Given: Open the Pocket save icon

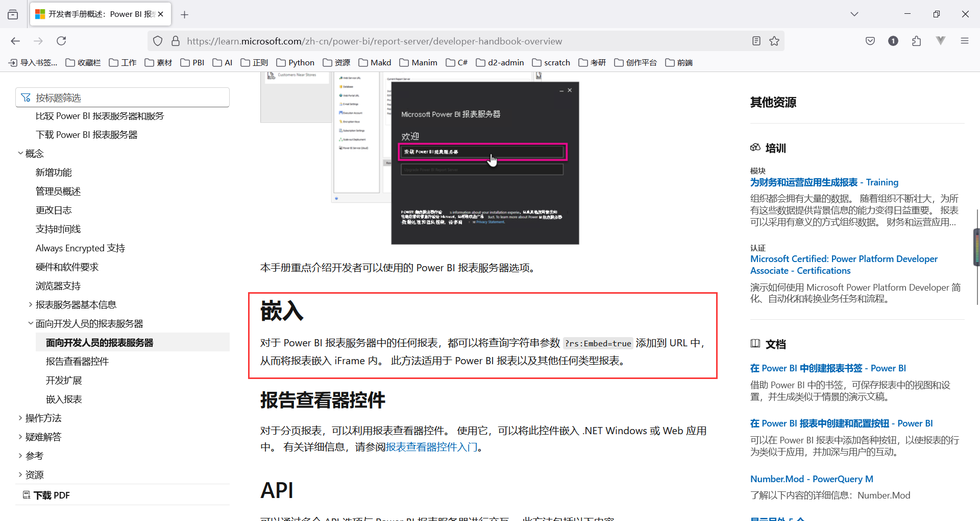Looking at the screenshot, I should tap(870, 41).
